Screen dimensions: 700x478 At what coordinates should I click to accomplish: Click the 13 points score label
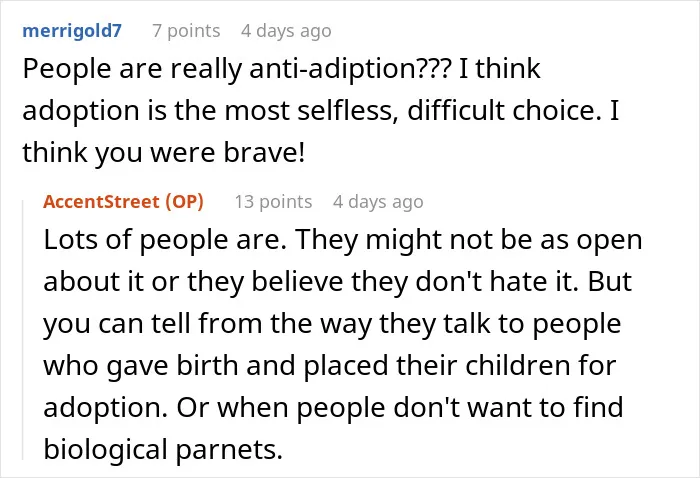[x=273, y=202]
